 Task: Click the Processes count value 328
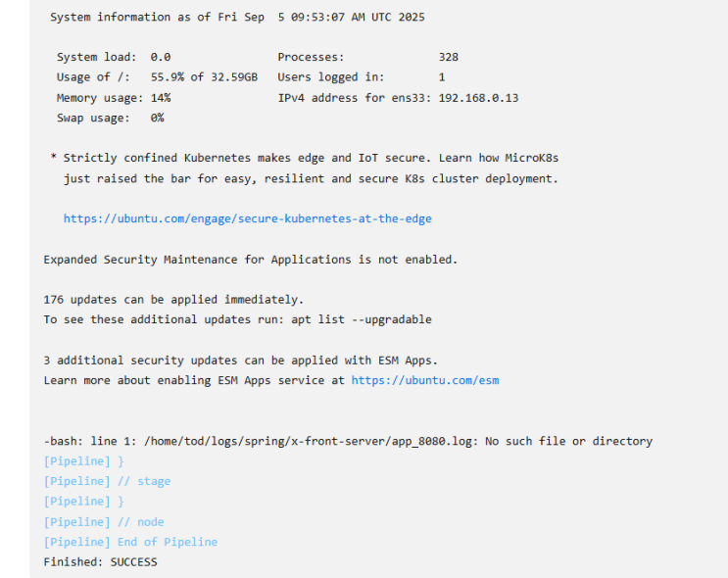[x=448, y=57]
